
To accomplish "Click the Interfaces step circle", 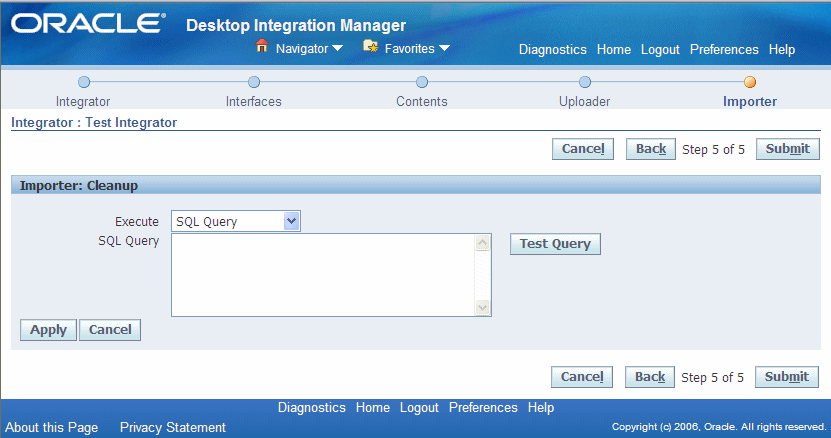I will 254,82.
